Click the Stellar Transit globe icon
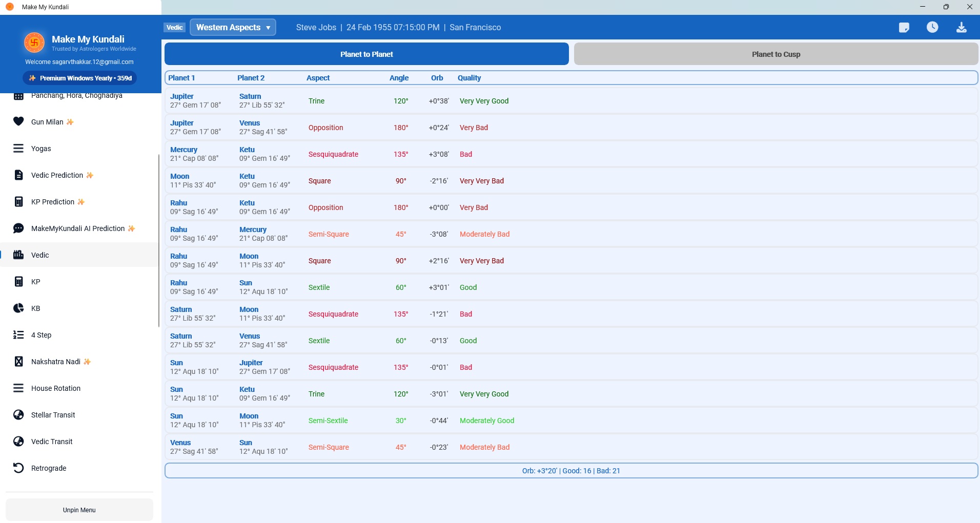The height and width of the screenshot is (523, 980). (x=18, y=415)
